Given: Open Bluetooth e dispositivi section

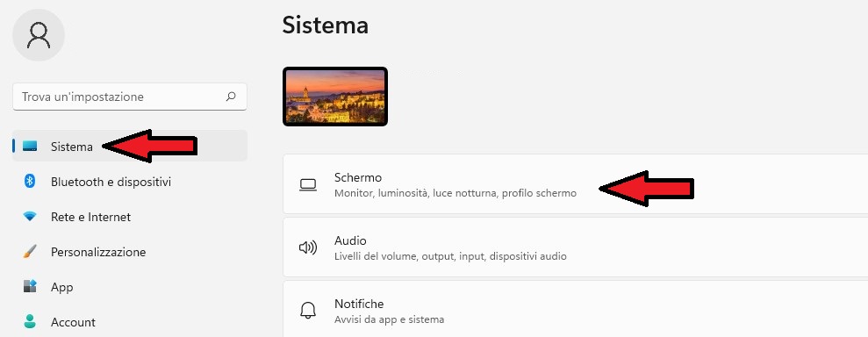Looking at the screenshot, I should [130, 182].
